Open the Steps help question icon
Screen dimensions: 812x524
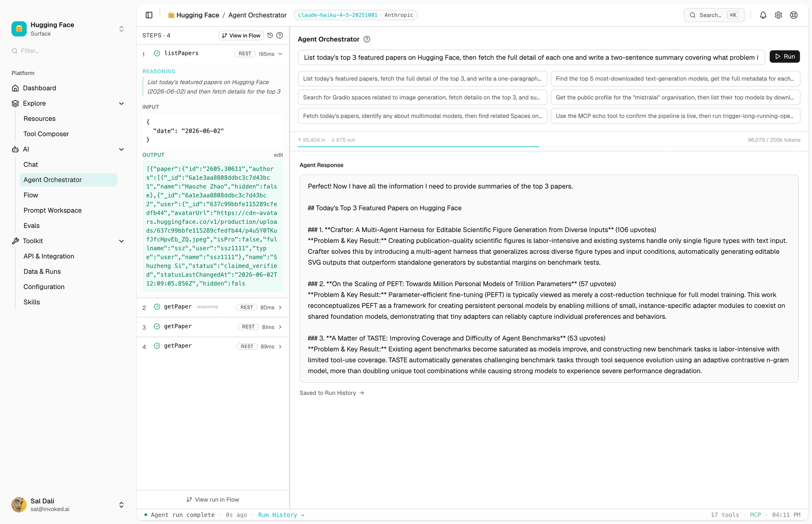(x=280, y=36)
